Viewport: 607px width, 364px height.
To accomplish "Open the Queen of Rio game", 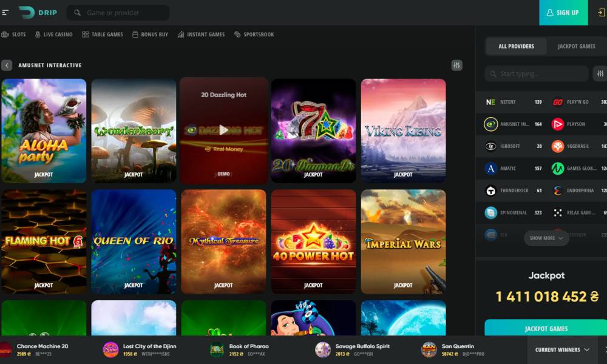I will (134, 241).
